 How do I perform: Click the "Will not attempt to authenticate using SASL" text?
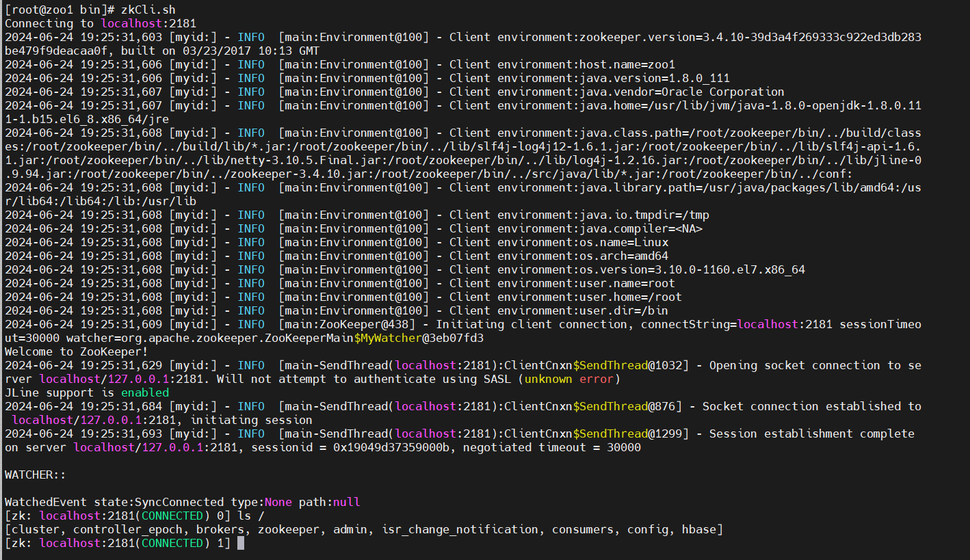(364, 379)
